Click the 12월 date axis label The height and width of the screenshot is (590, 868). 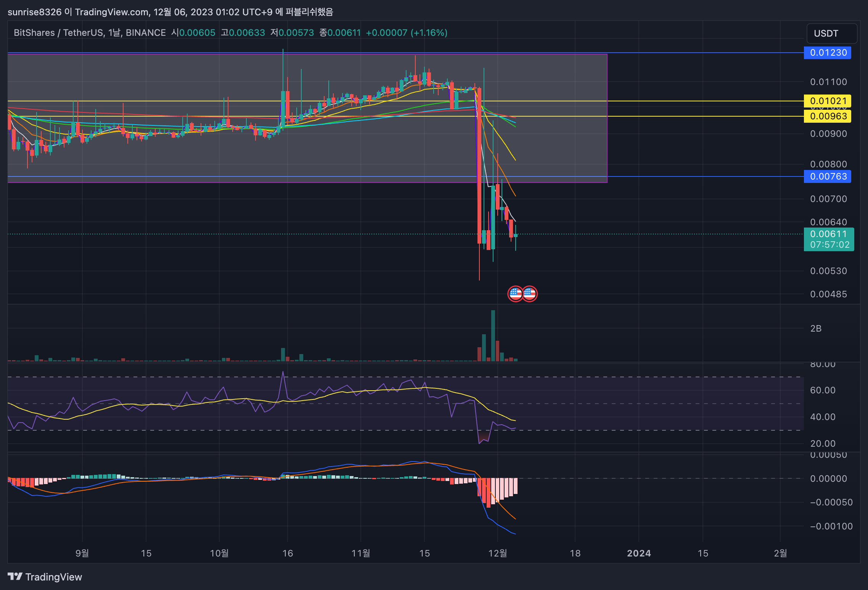pos(498,553)
